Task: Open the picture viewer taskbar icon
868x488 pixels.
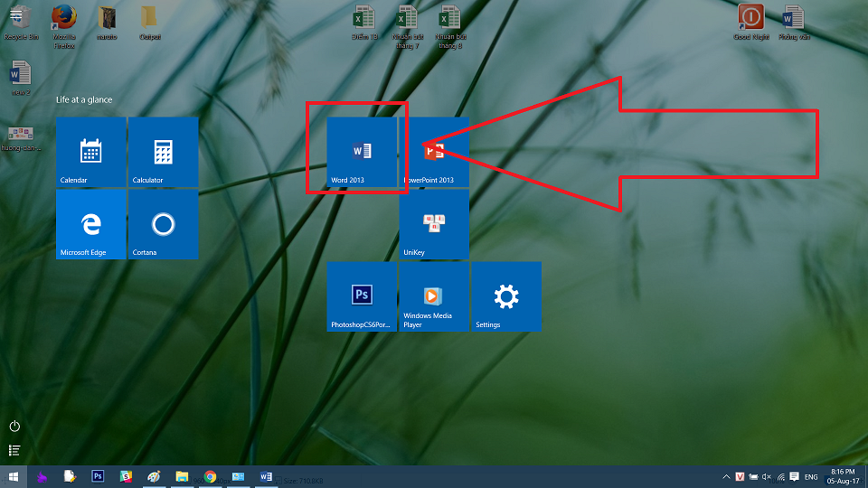Action: click(238, 476)
